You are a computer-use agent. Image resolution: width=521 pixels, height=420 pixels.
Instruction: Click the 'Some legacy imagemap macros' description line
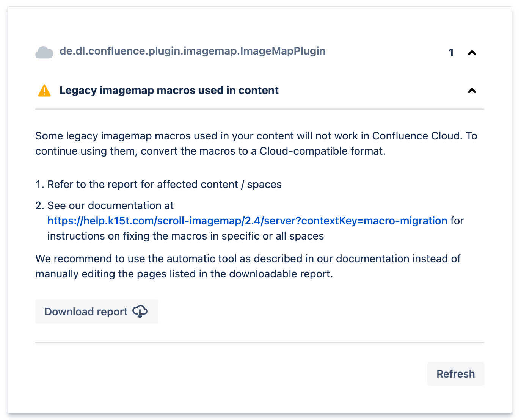[x=256, y=136]
